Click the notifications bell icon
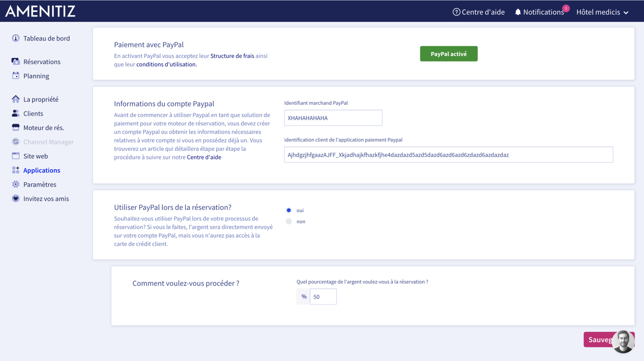 [518, 12]
